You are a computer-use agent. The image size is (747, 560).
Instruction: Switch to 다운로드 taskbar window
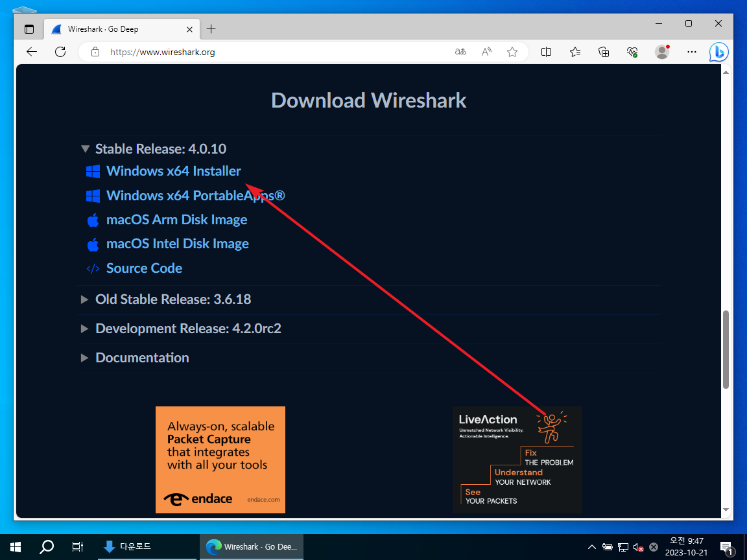tap(147, 547)
